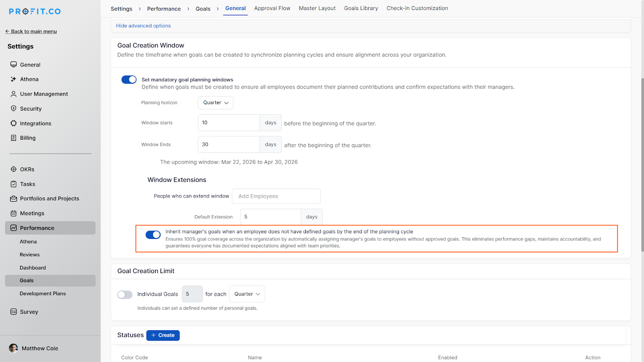Image resolution: width=644 pixels, height=362 pixels.
Task: Click the Window starts days input field
Action: [x=228, y=123]
